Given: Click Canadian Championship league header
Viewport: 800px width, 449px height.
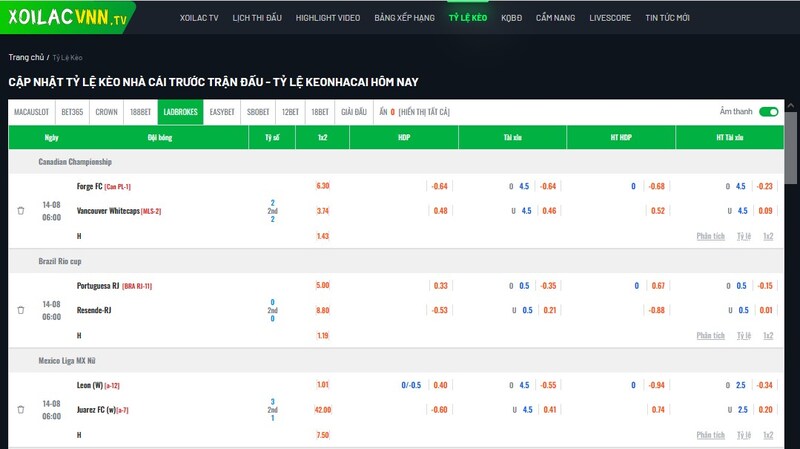Looking at the screenshot, I should click(x=75, y=162).
